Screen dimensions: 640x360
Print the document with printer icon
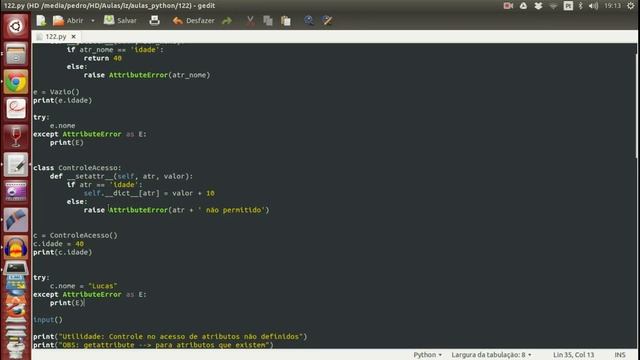pos(154,20)
